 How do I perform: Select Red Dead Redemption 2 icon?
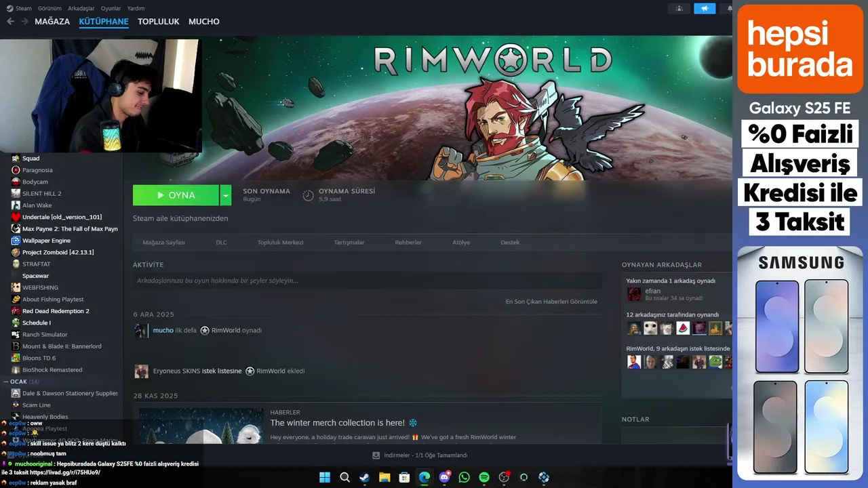[x=16, y=311]
